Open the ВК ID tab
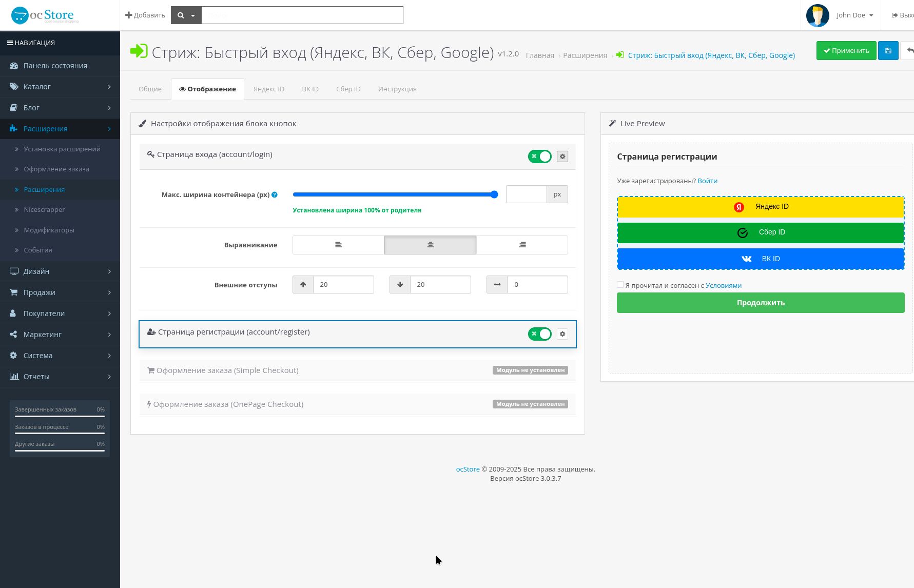Screen dimensions: 914x588 point(310,89)
